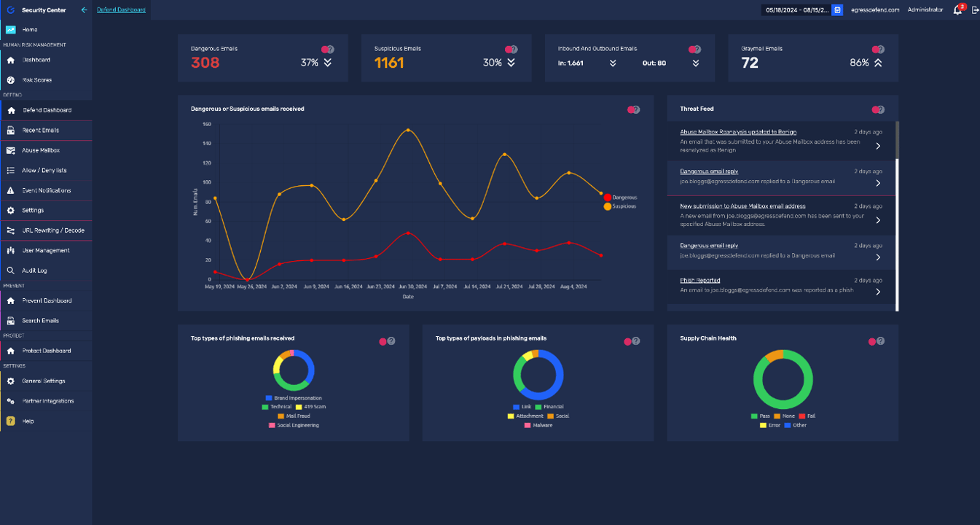
Task: Open the date range calendar picker button
Action: (x=838, y=10)
